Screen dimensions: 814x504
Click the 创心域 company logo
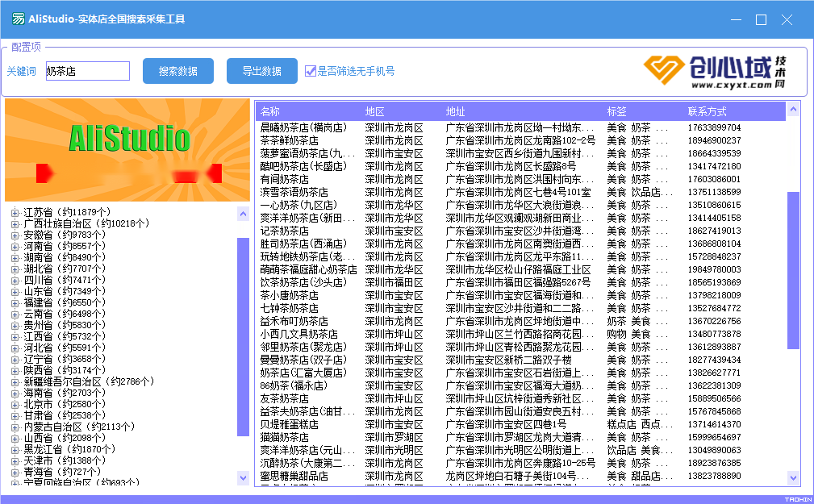pyautogui.click(x=714, y=71)
